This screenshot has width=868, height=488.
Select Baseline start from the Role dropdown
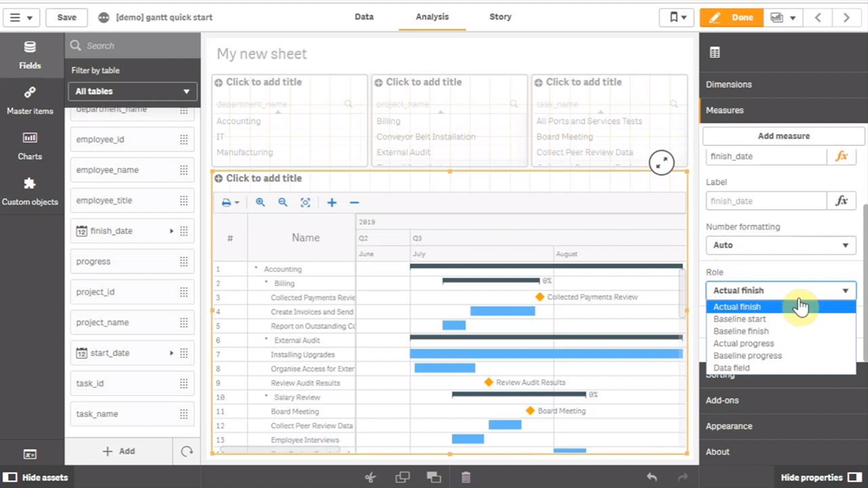coord(743,319)
